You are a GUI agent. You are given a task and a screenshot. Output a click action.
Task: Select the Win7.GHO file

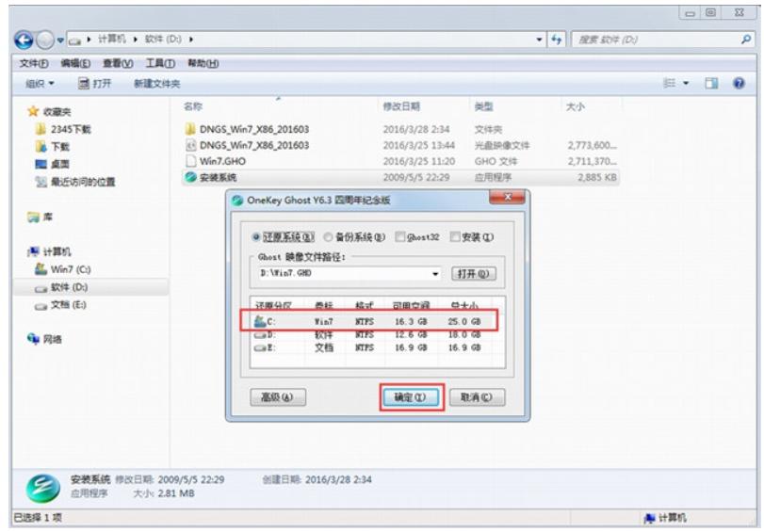click(x=216, y=161)
